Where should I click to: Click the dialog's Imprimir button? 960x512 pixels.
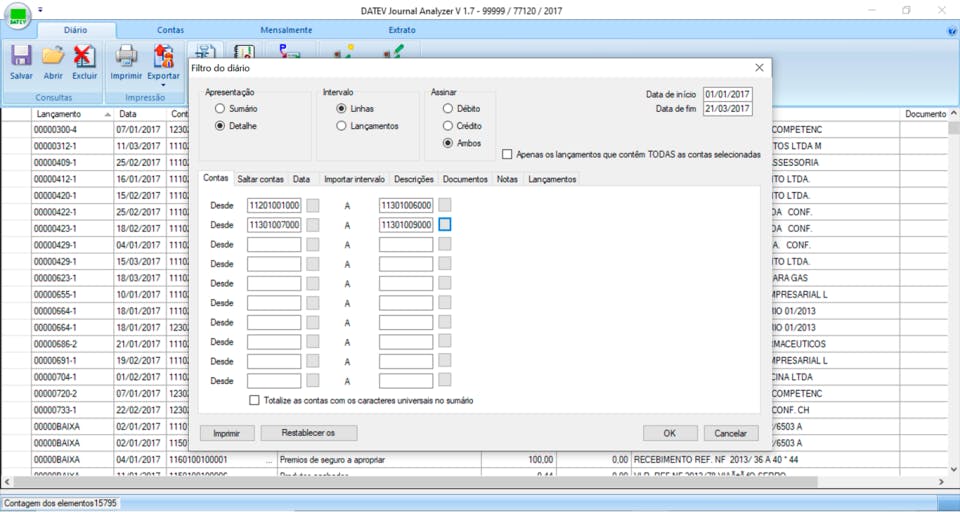[227, 433]
